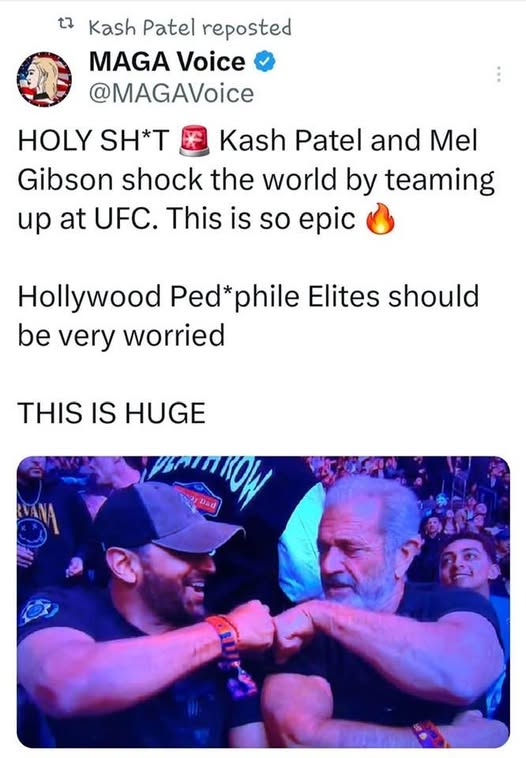Click the blue verified checkmark badge
This screenshot has width=526, height=758.
(x=264, y=62)
